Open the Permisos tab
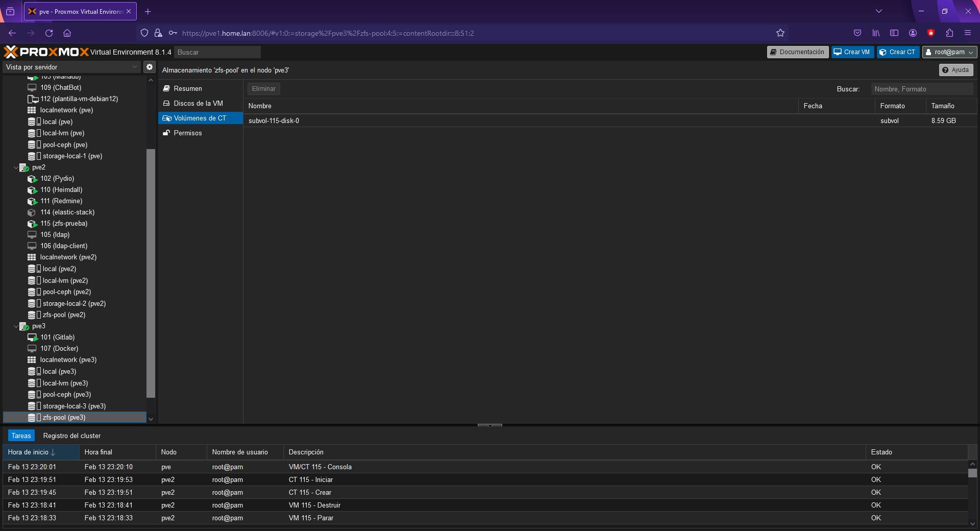 click(x=201, y=133)
